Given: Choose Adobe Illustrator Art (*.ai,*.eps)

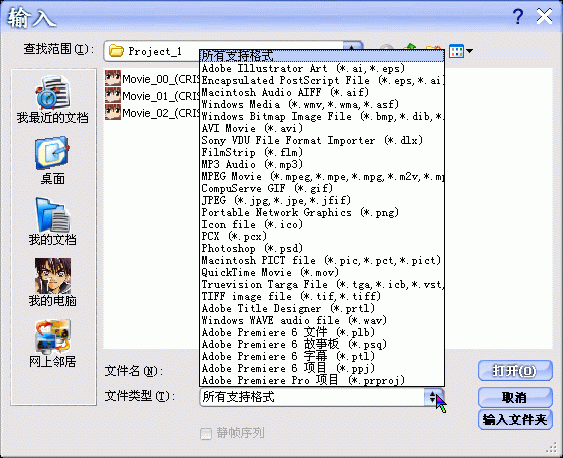Looking at the screenshot, I should point(322,68).
